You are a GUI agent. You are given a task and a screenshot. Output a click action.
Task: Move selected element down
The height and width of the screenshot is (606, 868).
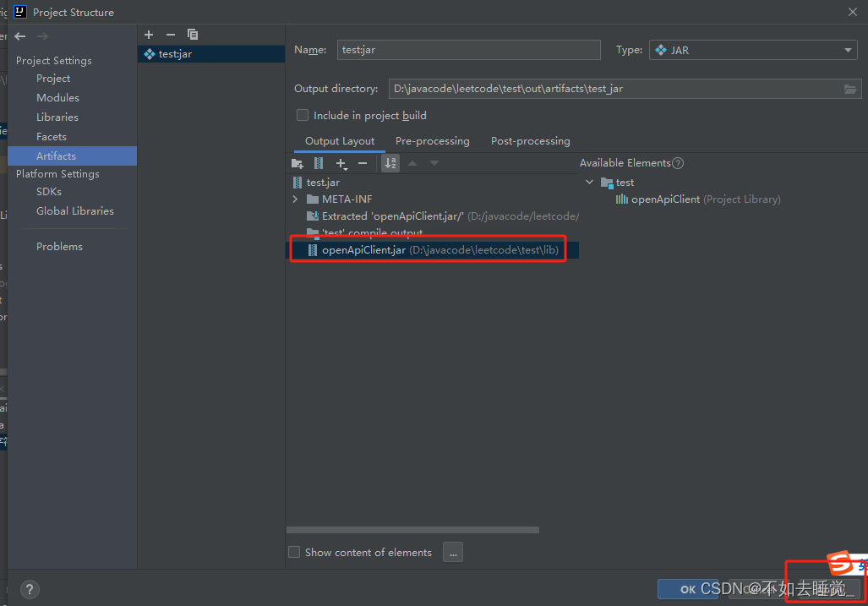tap(434, 163)
